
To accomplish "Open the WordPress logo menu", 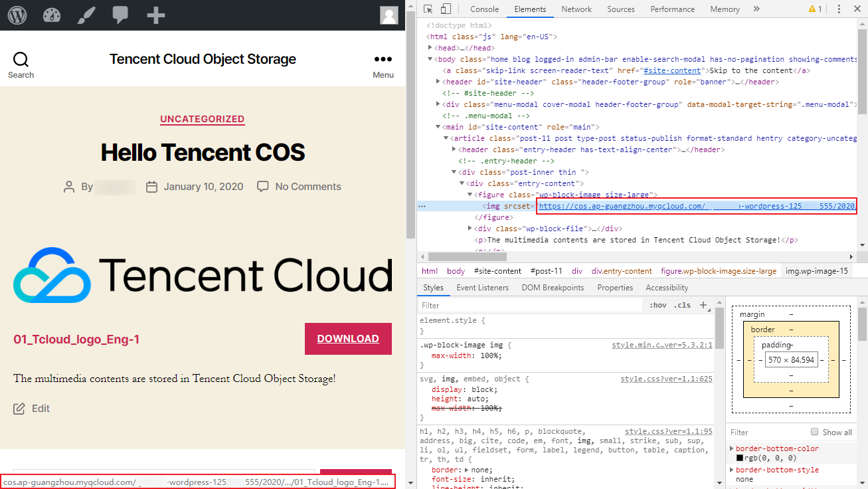I will click(x=17, y=15).
